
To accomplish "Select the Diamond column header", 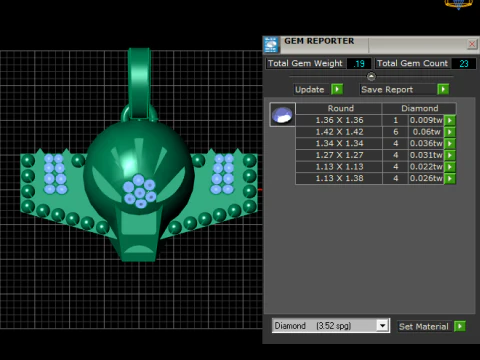I will (419, 108).
